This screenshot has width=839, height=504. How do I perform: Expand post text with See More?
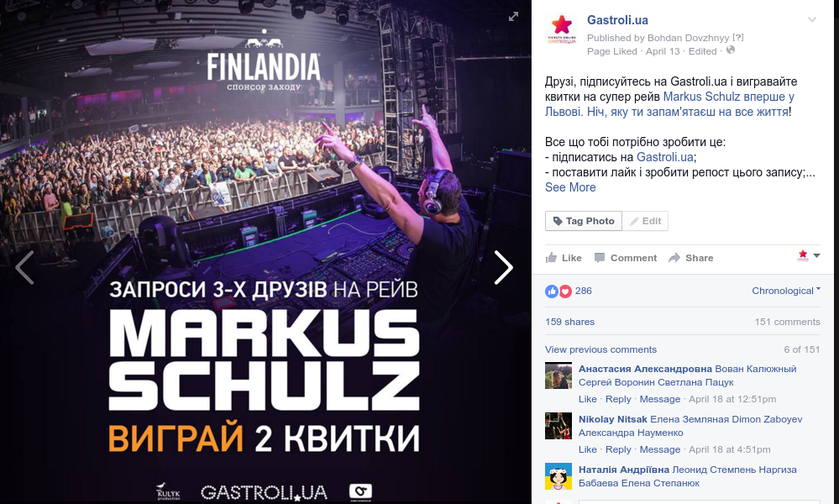pyautogui.click(x=570, y=187)
